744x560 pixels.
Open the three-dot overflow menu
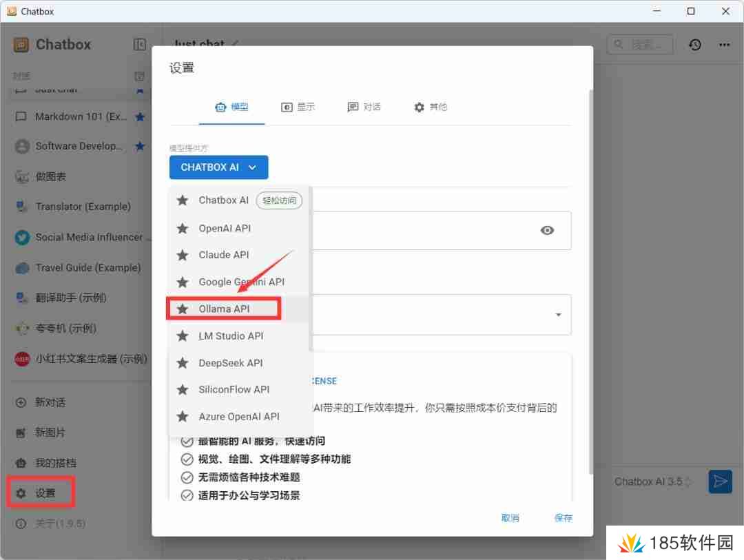(725, 44)
